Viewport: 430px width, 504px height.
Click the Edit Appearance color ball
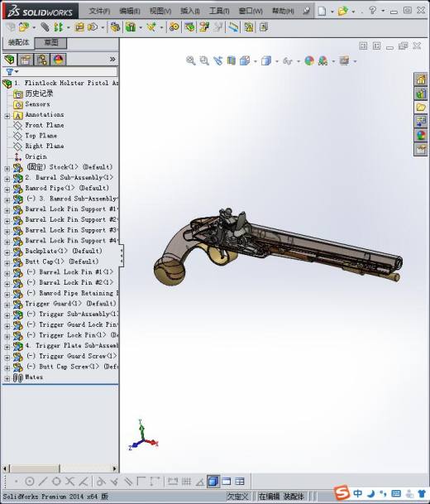[309, 60]
